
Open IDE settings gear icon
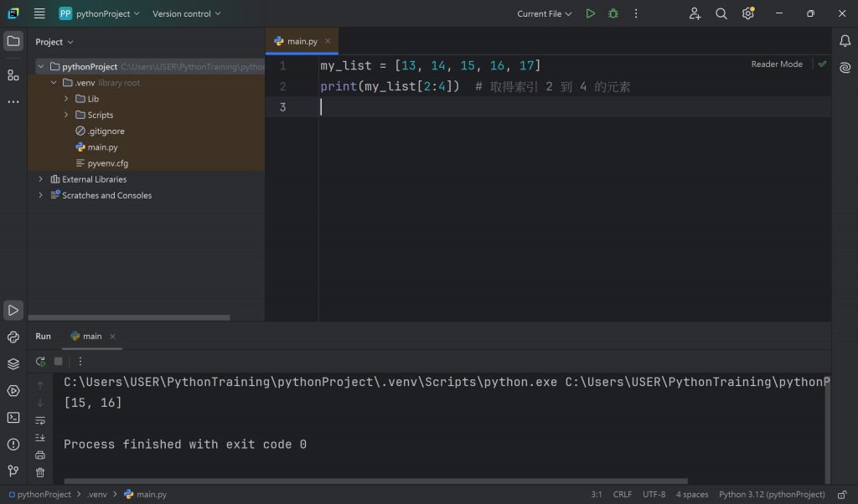(748, 13)
